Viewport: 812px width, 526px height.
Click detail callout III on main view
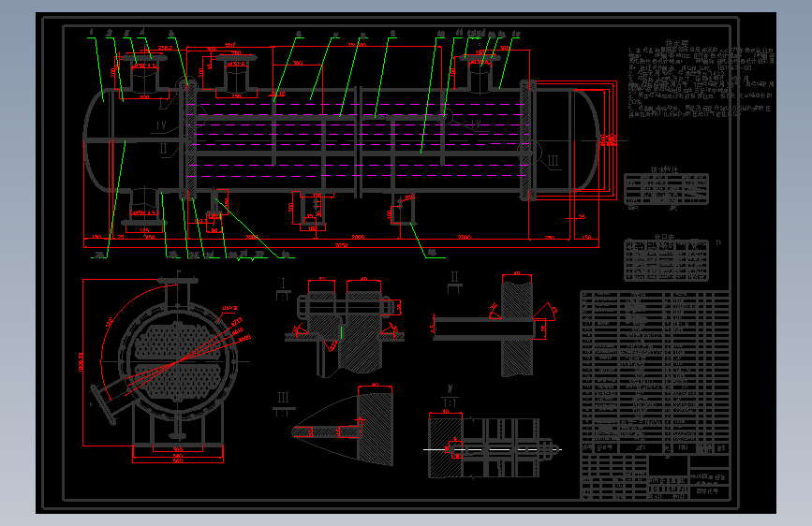click(554, 161)
